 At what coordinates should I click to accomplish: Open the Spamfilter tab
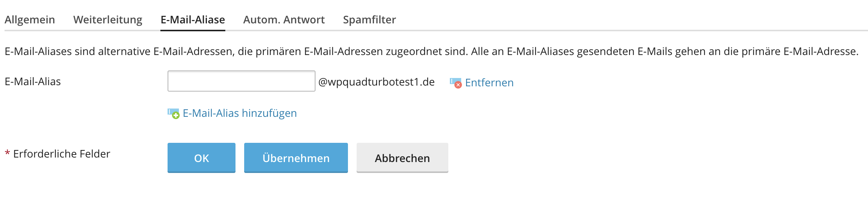point(369,20)
